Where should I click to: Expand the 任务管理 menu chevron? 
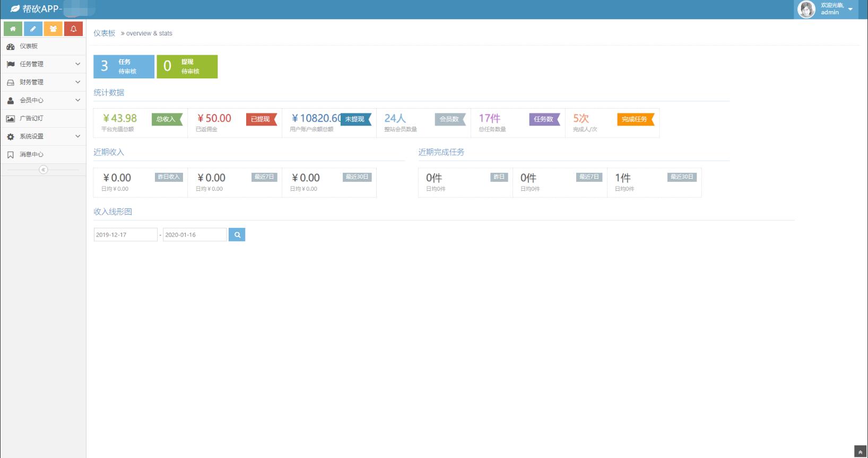pos(78,64)
